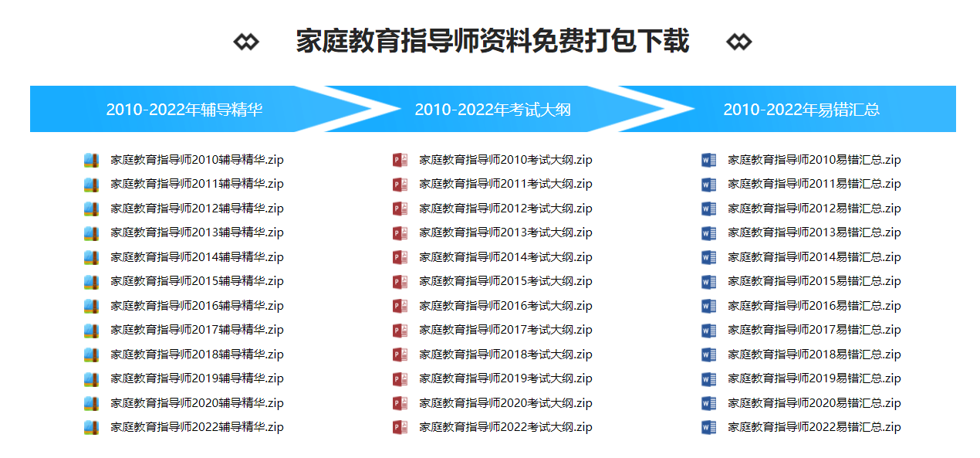Viewport: 980px width, 458px height.
Task: Click the PDF icon beside 家庭教育指导师2022考试大纲.zip
Action: (400, 427)
